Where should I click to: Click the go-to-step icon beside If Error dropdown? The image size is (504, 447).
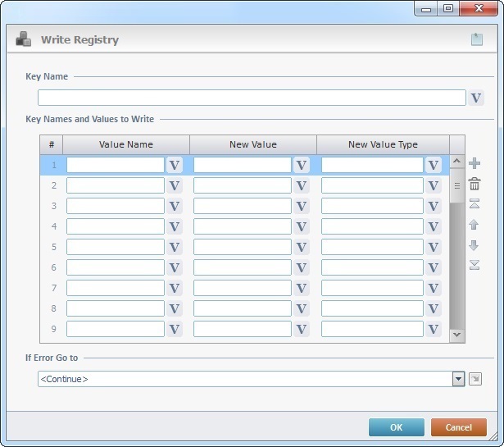pos(475,379)
